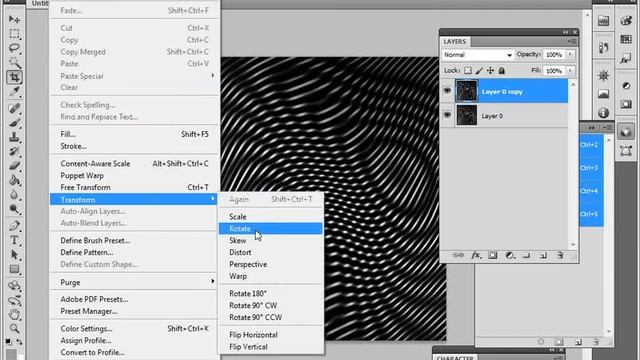Click the Opacity 100% input field
Image resolution: width=640 pixels, height=360 pixels.
[554, 55]
